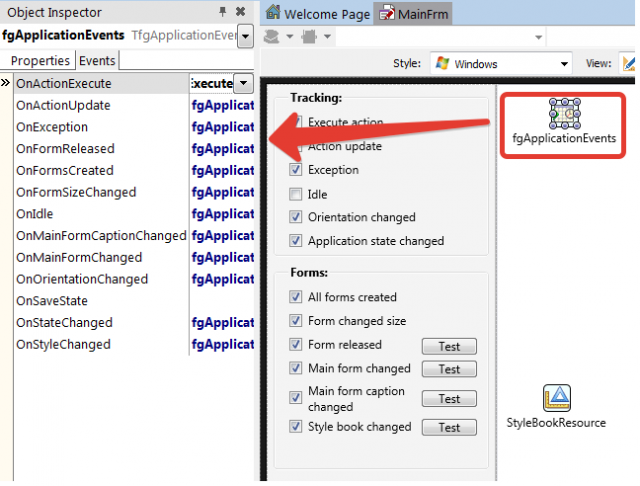Open the toolbar overflow dropdown arrow
Viewport: 640px width, 486px height.
[539, 38]
